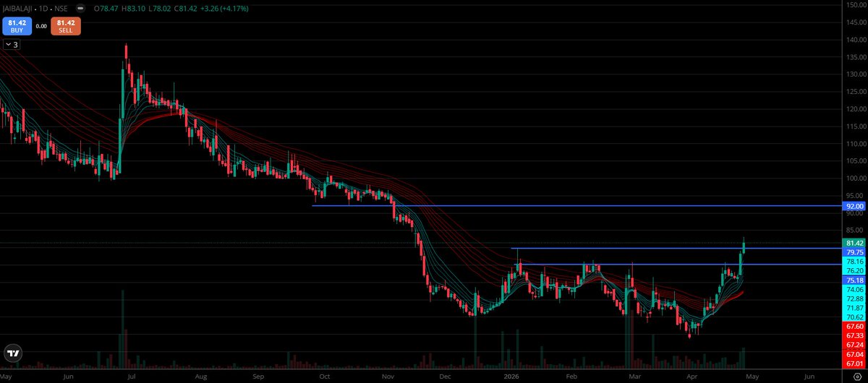Click the Oct label on time axis

point(324,376)
